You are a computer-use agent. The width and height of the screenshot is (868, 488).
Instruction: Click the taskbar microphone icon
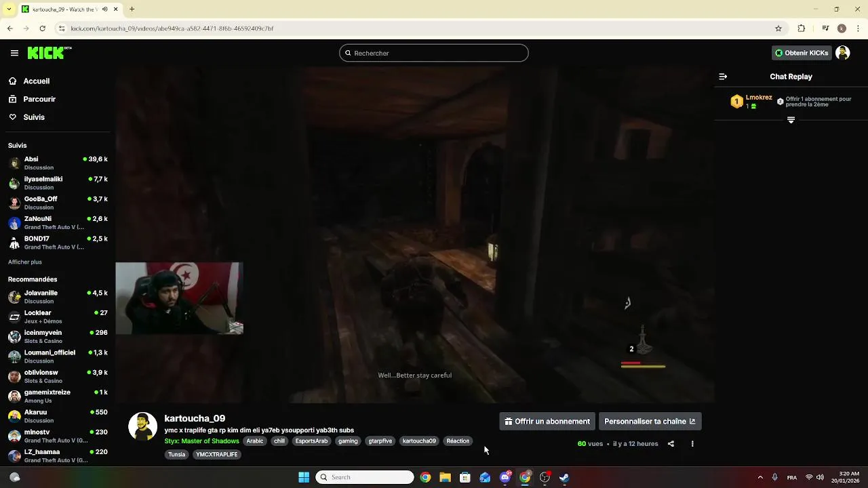774,477
